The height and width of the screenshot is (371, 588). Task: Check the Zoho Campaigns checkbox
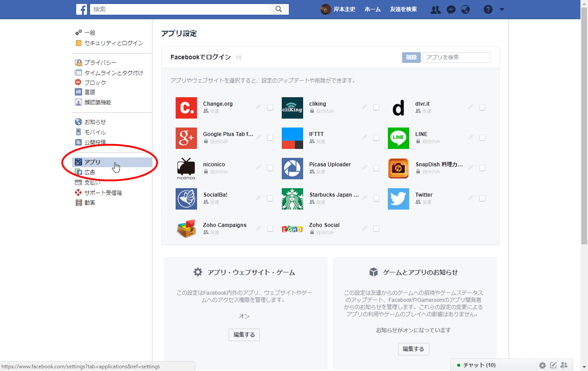click(x=270, y=229)
